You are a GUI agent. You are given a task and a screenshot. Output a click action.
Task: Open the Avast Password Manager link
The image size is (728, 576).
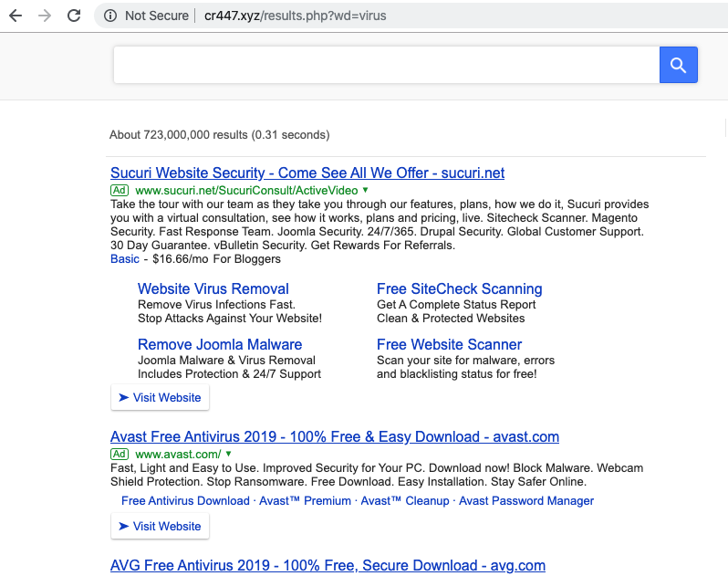coord(526,501)
